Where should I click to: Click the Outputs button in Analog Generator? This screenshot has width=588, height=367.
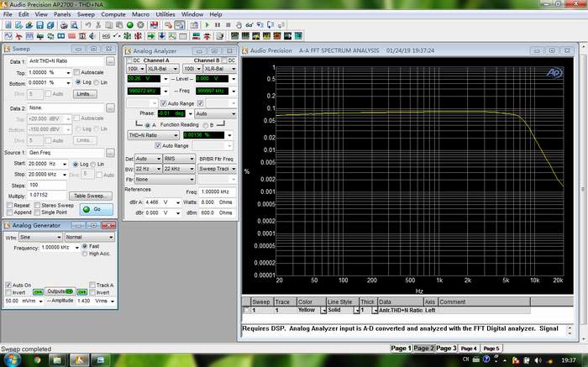click(60, 291)
